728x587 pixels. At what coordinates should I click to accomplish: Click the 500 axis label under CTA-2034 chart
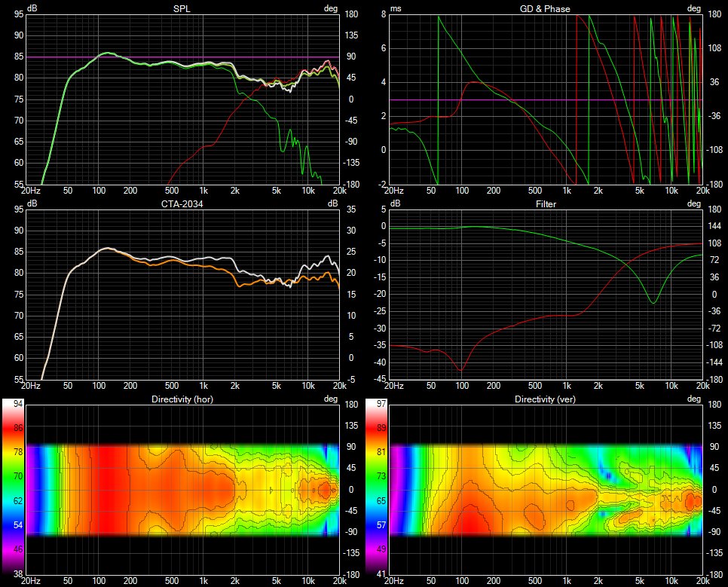171,386
